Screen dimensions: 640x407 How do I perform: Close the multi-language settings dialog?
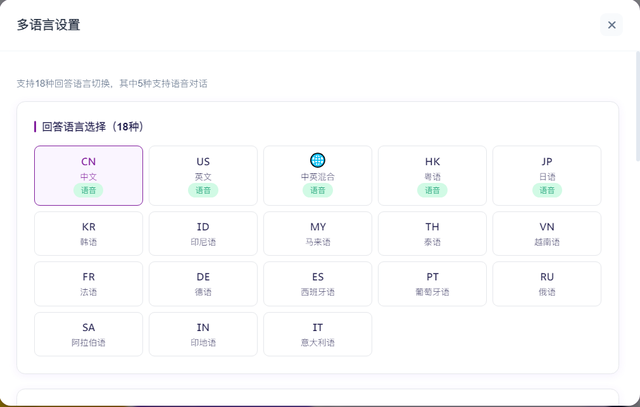click(x=612, y=25)
